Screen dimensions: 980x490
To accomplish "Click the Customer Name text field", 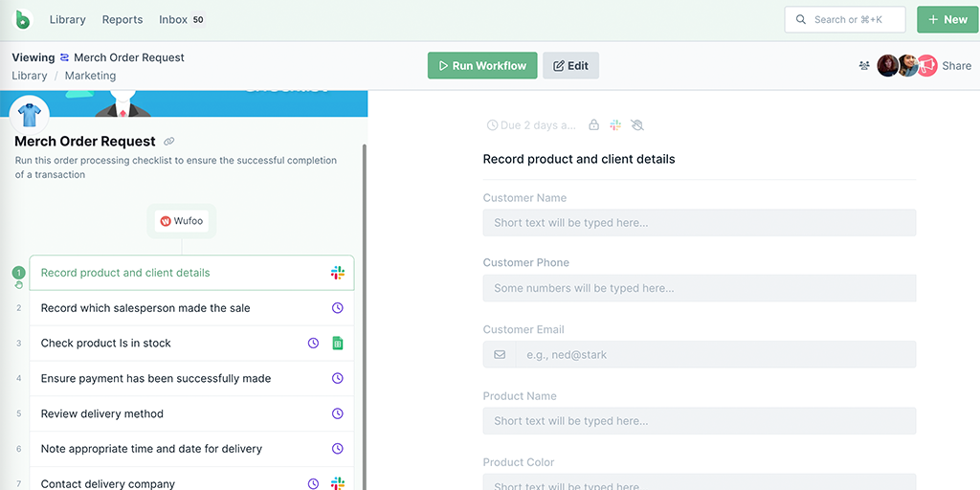I will point(699,223).
